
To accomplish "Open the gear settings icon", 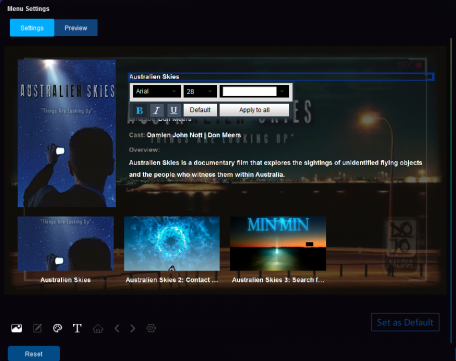I will (x=151, y=328).
